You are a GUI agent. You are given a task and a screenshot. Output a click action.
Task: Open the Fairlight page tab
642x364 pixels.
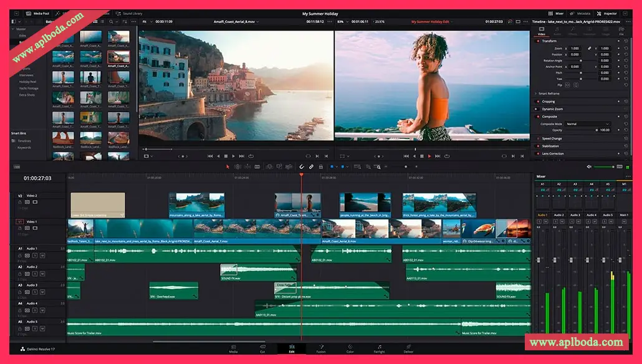380,348
